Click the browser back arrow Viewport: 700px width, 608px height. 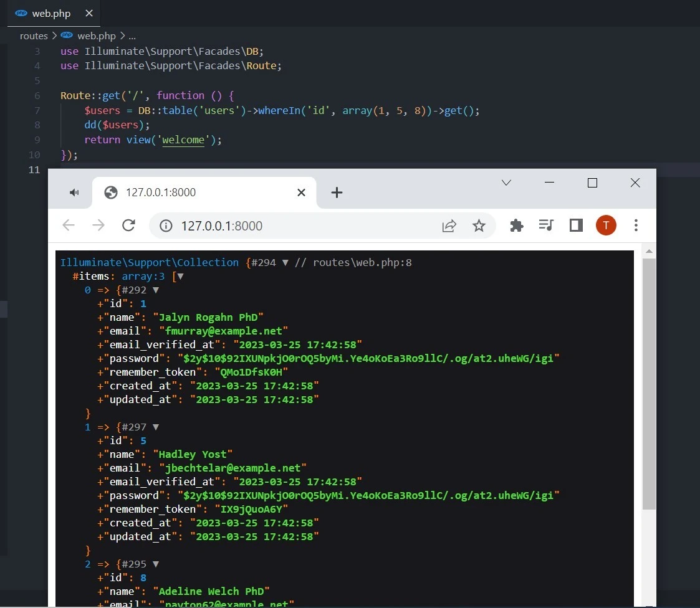coord(69,226)
